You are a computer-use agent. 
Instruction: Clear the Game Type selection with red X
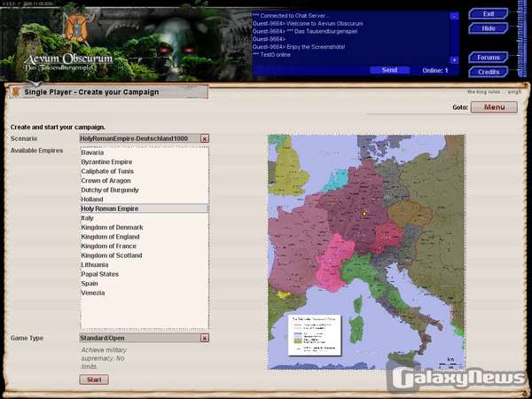click(x=205, y=338)
